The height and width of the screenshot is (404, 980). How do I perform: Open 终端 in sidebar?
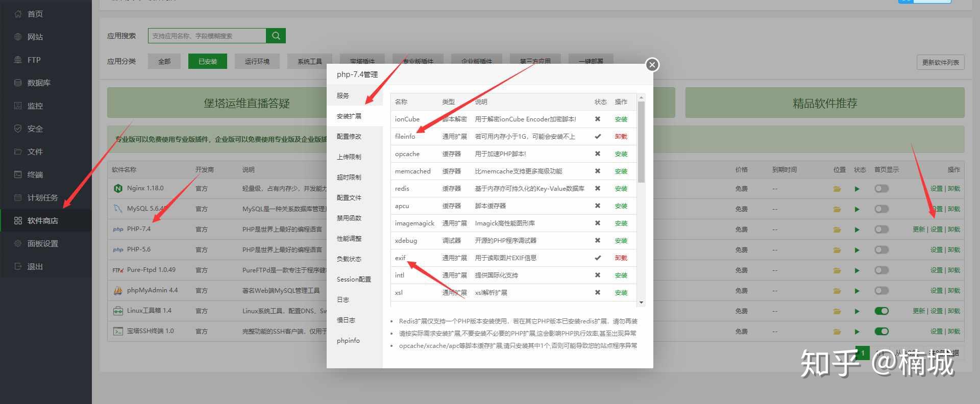(35, 174)
